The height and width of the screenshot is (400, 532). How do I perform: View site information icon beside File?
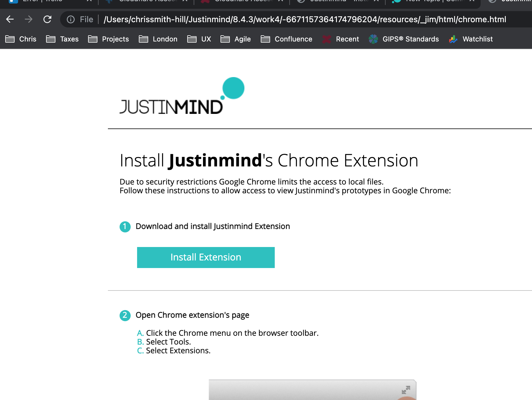pyautogui.click(x=71, y=20)
